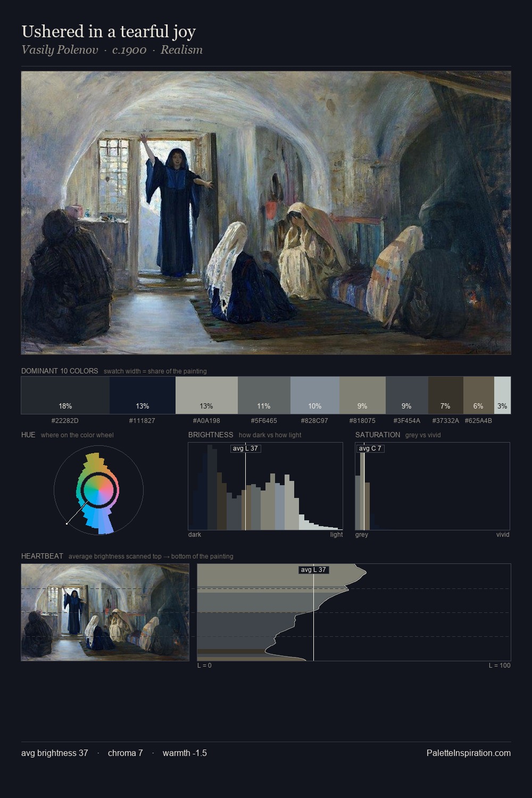Select the #5F6465 swatch showing 11%
Image resolution: width=532 pixels, height=798 pixels.
(264, 395)
